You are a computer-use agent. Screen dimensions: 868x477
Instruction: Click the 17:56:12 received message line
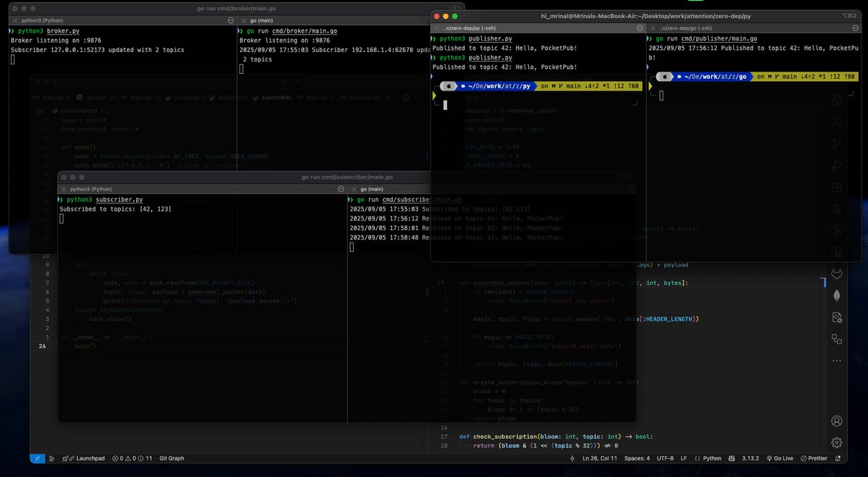pos(456,218)
